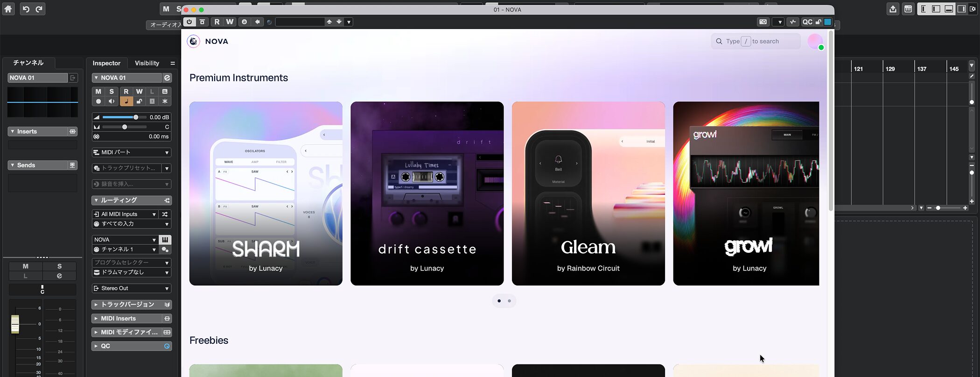Click the blue color square in plugin toolbar
Image resolution: width=980 pixels, height=377 pixels.
(828, 22)
